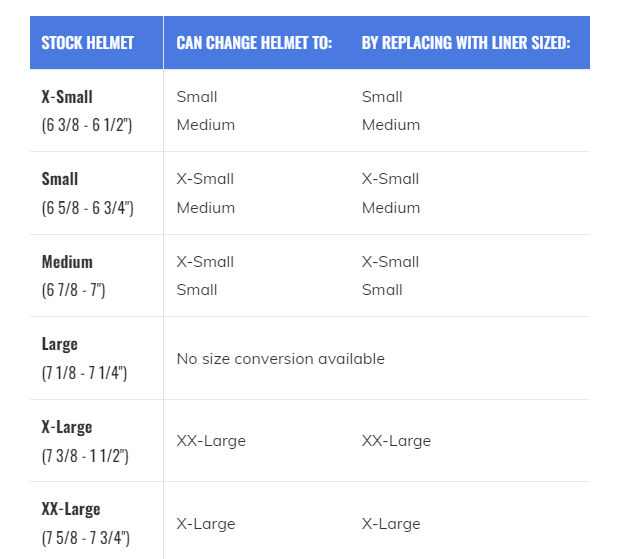The width and height of the screenshot is (617, 559).
Task: Select the X-Small stock helmet label
Action: coord(67,97)
